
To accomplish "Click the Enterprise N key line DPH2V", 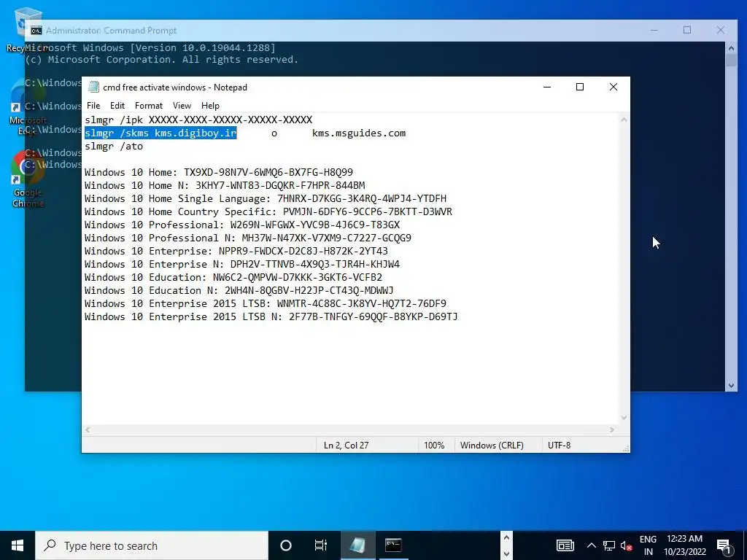I will tap(242, 264).
